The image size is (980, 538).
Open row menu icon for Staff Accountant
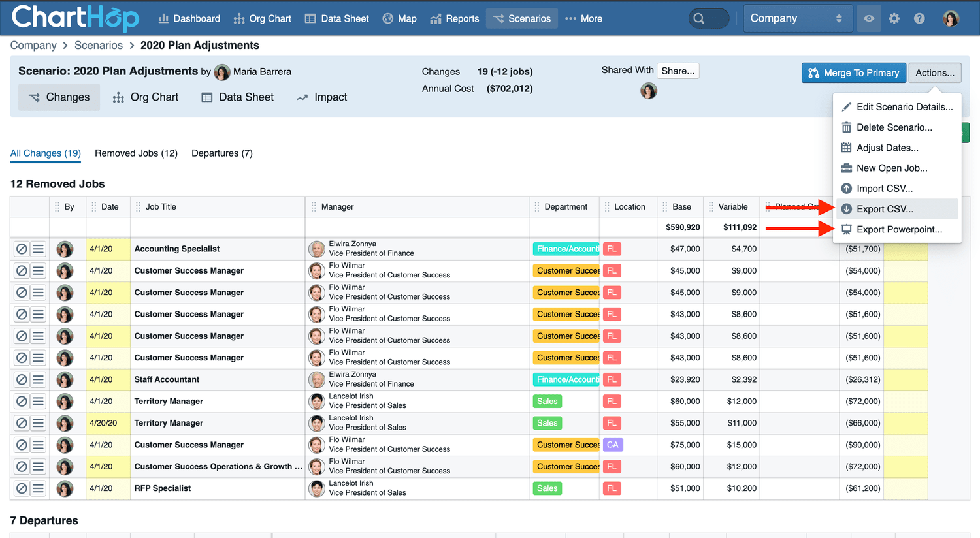coord(39,379)
